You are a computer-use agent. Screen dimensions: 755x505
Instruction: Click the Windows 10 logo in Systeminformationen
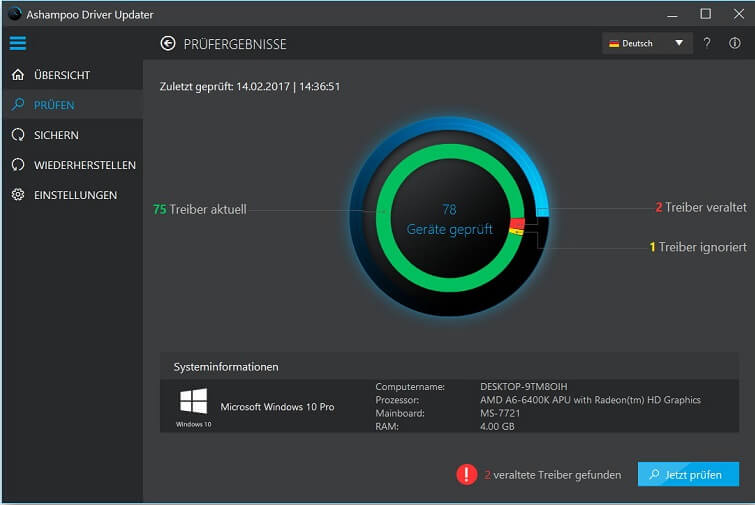[x=193, y=401]
